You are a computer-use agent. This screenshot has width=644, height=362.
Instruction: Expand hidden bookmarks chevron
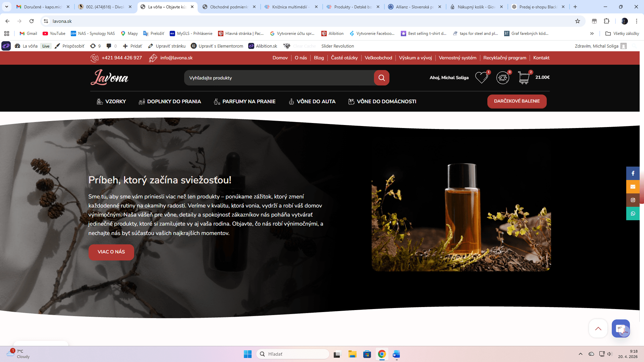tap(592, 34)
